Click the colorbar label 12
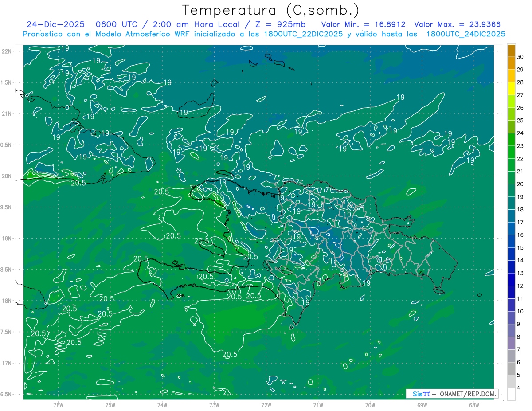This screenshot has height=411, width=532. [x=520, y=286]
